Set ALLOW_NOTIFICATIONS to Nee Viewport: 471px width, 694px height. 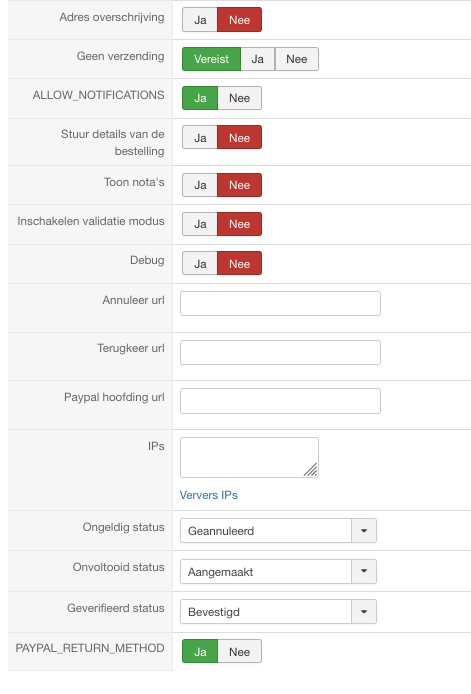[x=239, y=98]
